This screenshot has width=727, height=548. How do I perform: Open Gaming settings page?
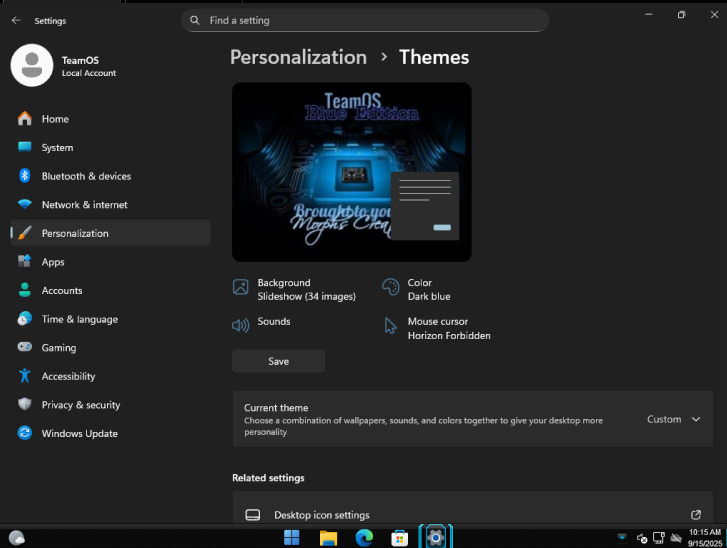tap(110, 347)
